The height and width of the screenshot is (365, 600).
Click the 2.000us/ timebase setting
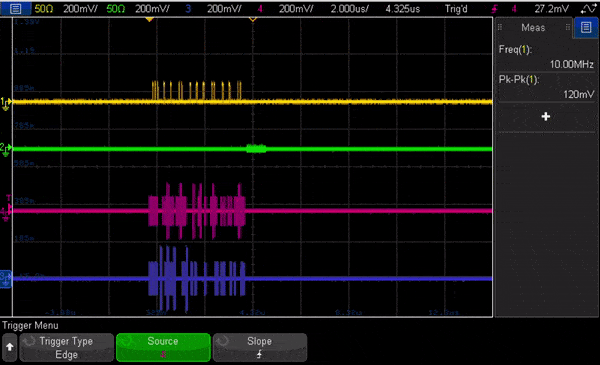coord(349,9)
